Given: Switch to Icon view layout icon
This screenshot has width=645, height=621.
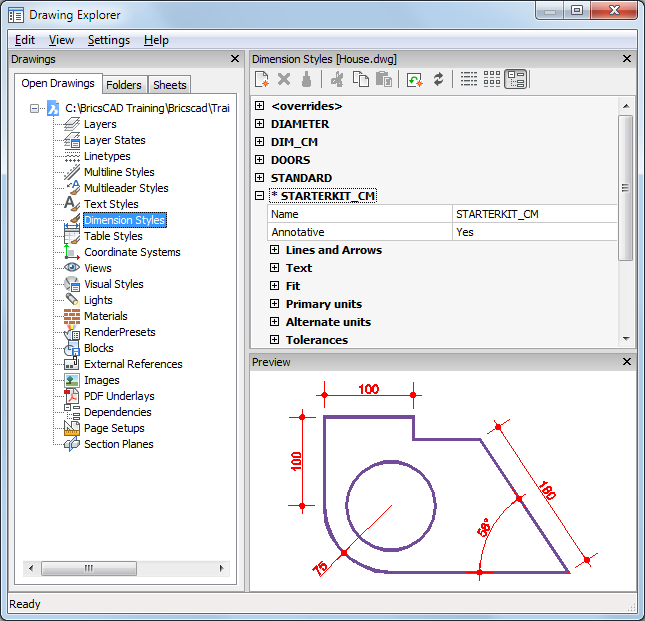Looking at the screenshot, I should [492, 79].
